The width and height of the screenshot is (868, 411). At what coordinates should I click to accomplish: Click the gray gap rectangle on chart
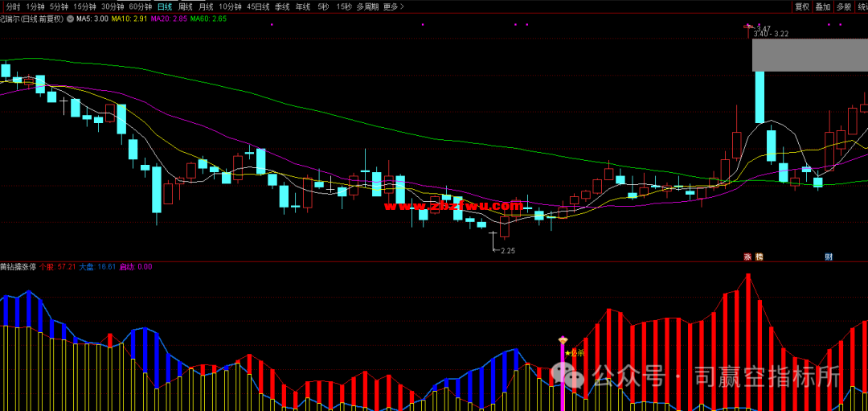pos(810,55)
